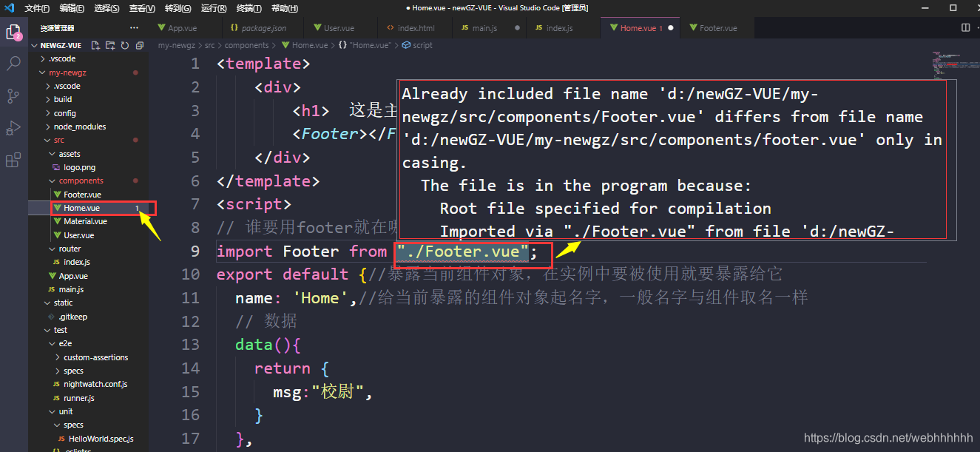The image size is (980, 452).
Task: Open the 选择(S) menu
Action: coord(107,8)
